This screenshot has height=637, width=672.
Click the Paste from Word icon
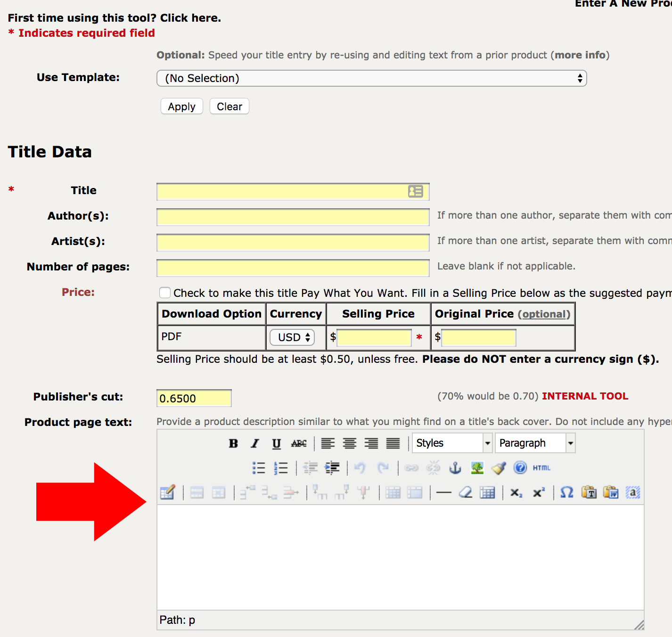pos(610,492)
